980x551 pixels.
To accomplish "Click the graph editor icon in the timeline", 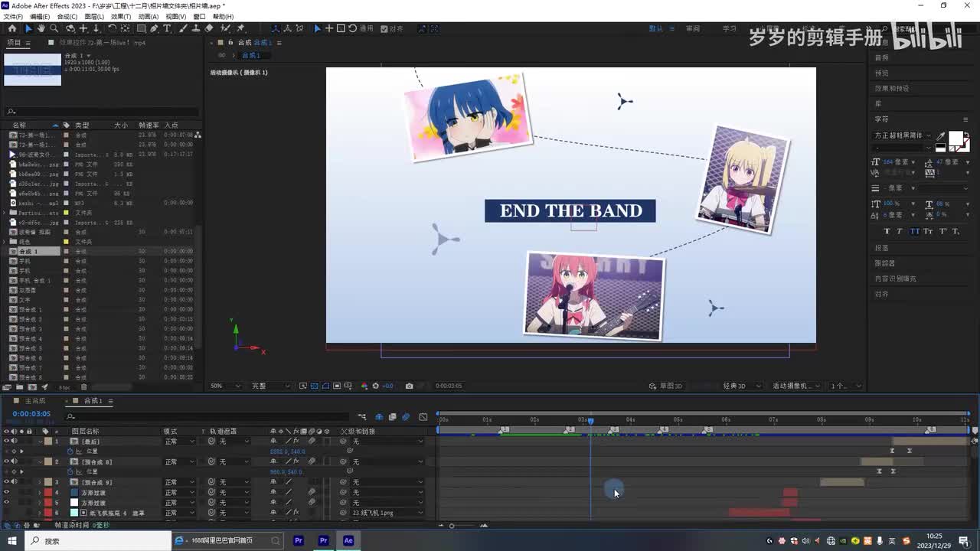I will (x=423, y=417).
